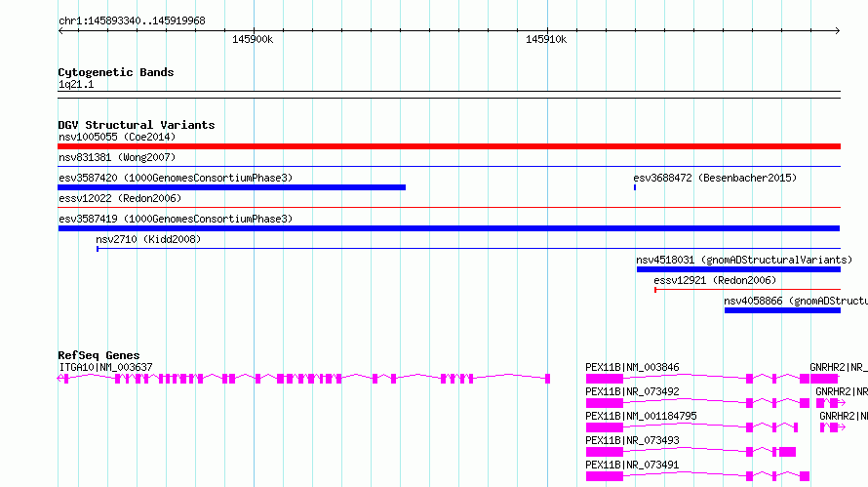Click the nsv831381 (Wong2007) label

(117, 157)
